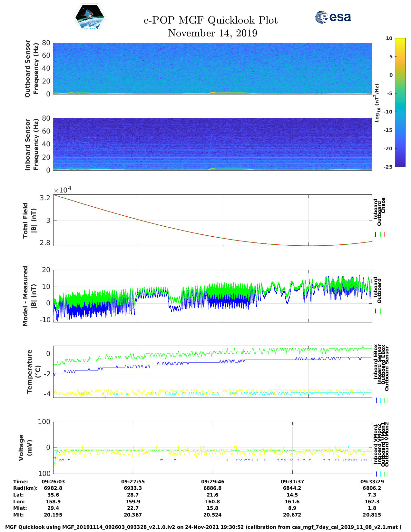Screen dimensions: 411x532
Task: Click the yellow legend marker beside the Temperature plot
Action: pos(387,400)
